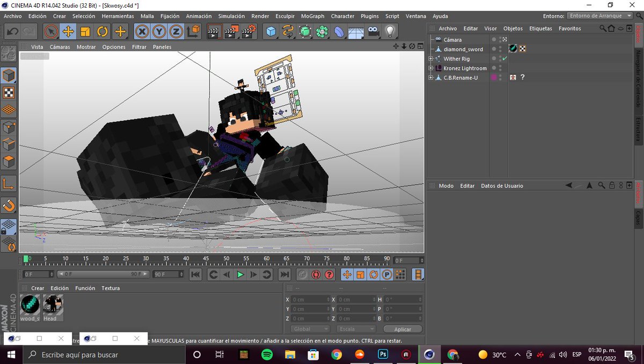Screen dimensions: 644x364
Task: Click frame 45 on the timeline ruler
Action: tap(206, 259)
